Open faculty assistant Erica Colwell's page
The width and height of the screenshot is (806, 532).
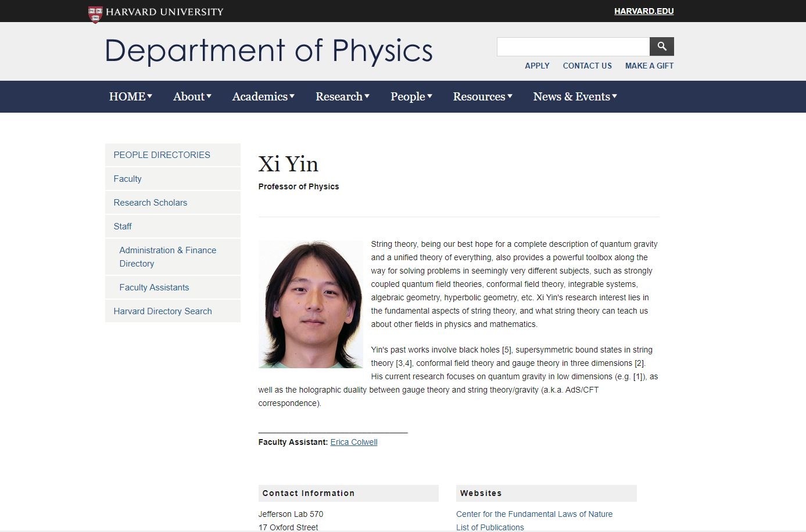[353, 442]
